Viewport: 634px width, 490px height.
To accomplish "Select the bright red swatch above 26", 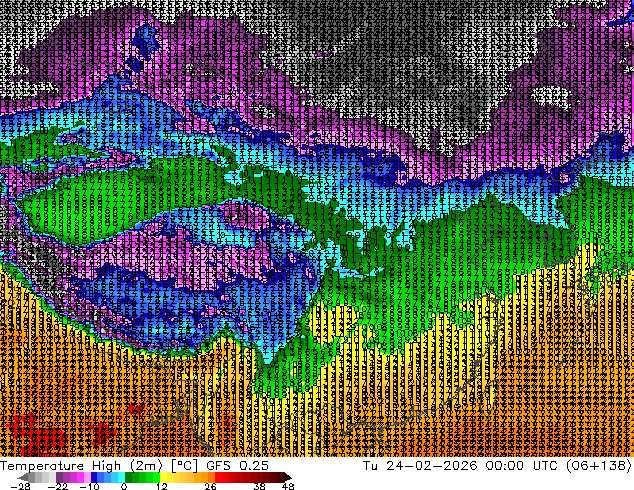I will coord(218,477).
